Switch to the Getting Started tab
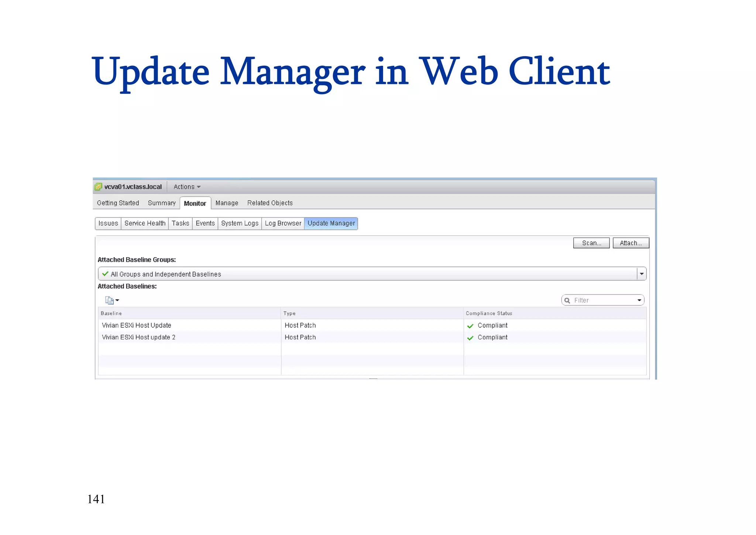 pos(118,203)
